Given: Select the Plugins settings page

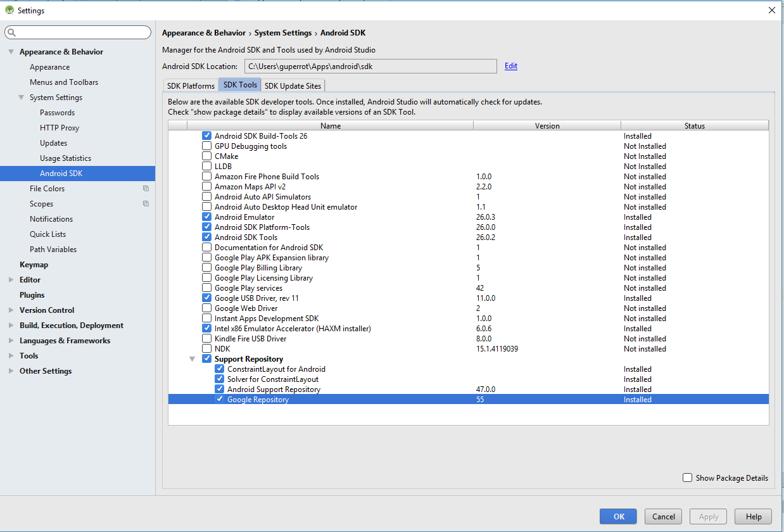Looking at the screenshot, I should coord(32,295).
